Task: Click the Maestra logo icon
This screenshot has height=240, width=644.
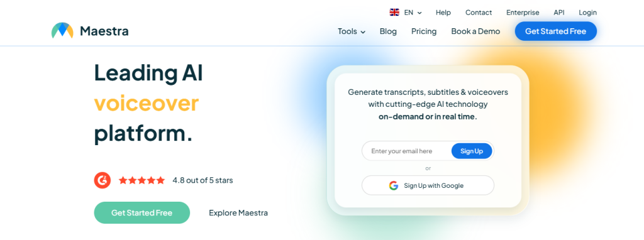Action: (62, 31)
